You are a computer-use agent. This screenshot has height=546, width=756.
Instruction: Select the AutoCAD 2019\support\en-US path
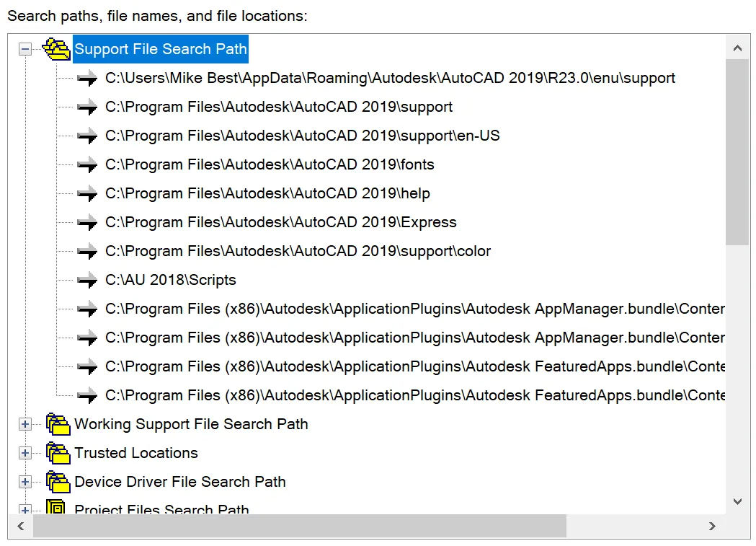tap(302, 136)
